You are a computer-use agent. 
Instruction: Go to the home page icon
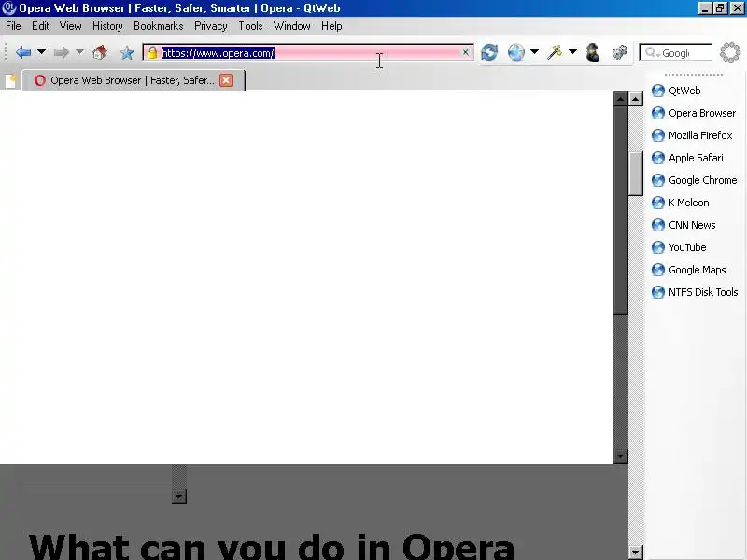(100, 52)
